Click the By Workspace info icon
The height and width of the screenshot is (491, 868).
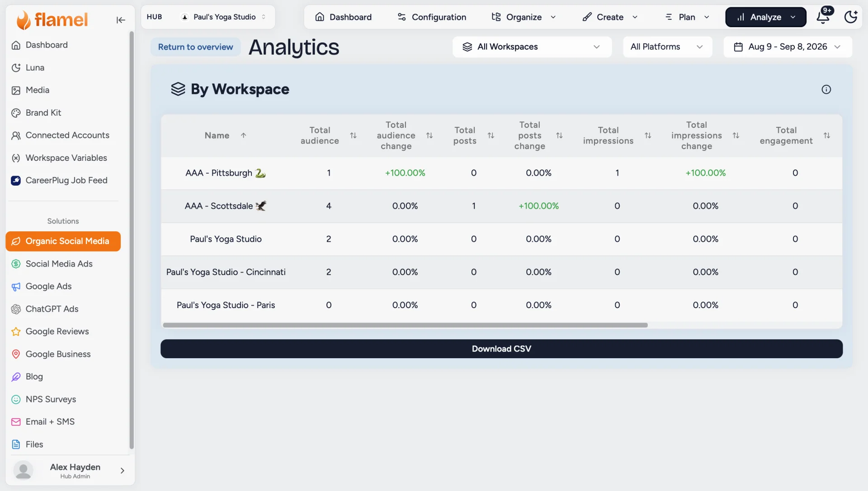826,89
